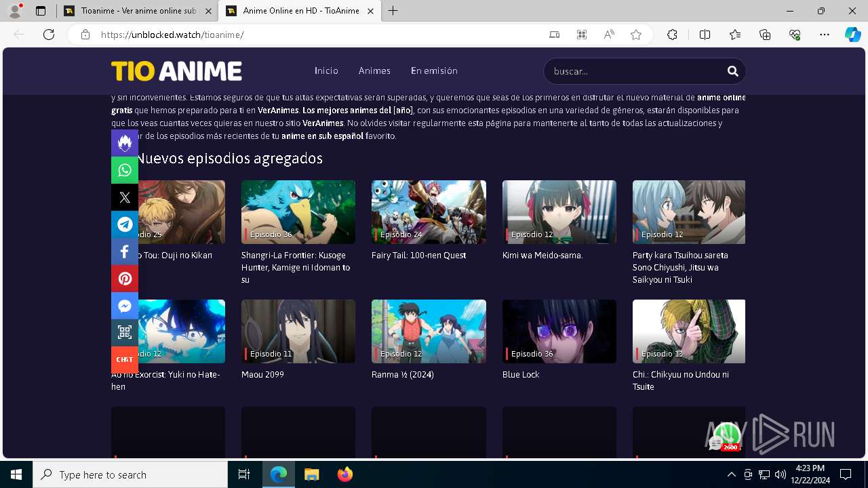Share page via WhatsApp icon
Screen dimensions: 868x488
(125, 170)
